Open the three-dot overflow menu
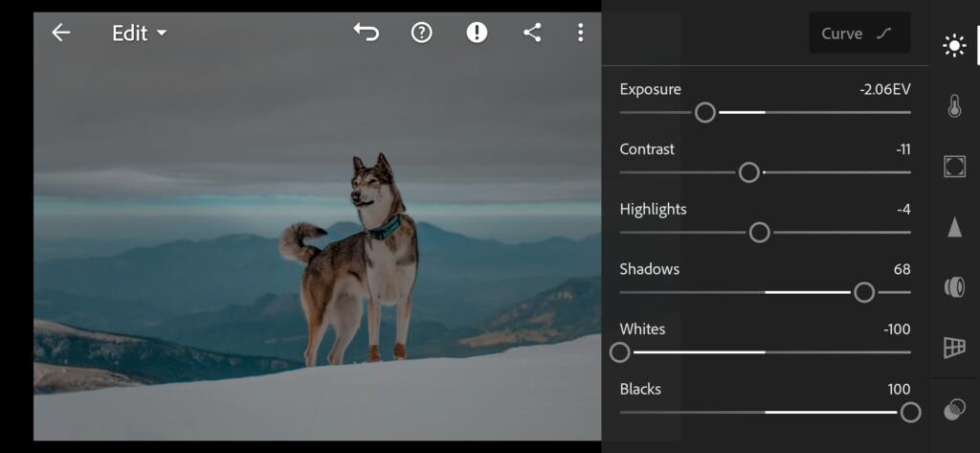Viewport: 980px width, 453px height. [x=581, y=33]
